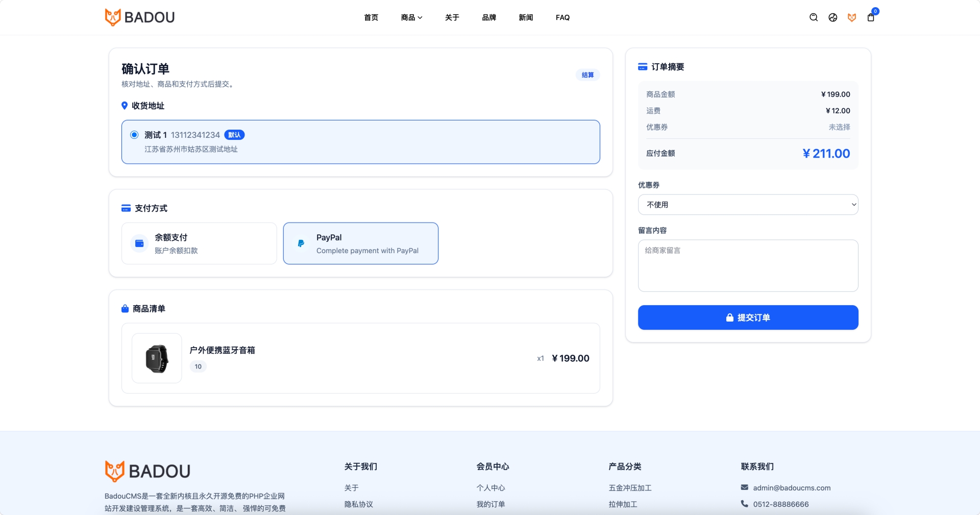This screenshot has height=515, width=980.
Task: Open the 优惠券 coupon dropdown
Action: (x=748, y=205)
